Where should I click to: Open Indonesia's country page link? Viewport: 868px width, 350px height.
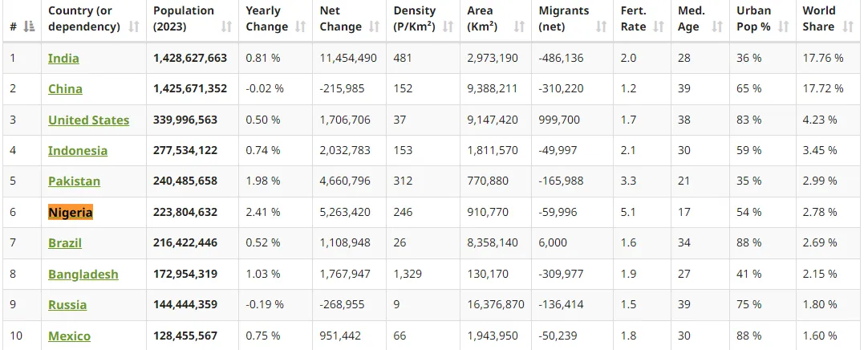[78, 151]
